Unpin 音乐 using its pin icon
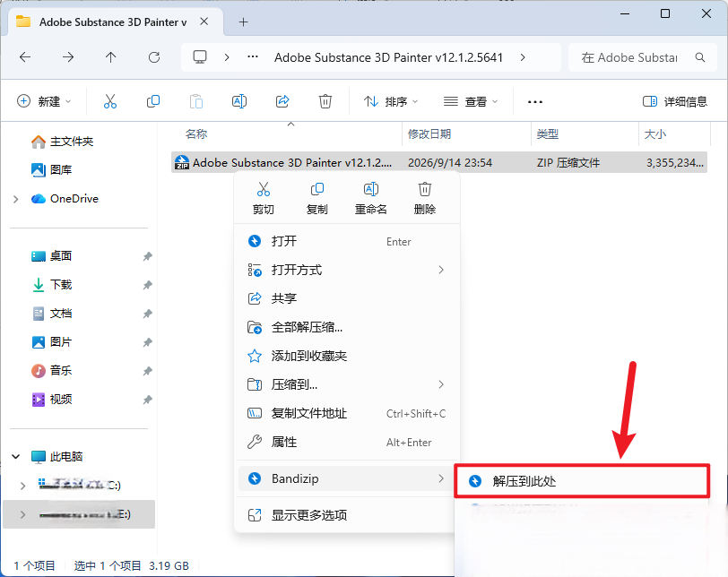The height and width of the screenshot is (577, 728). pos(147,371)
